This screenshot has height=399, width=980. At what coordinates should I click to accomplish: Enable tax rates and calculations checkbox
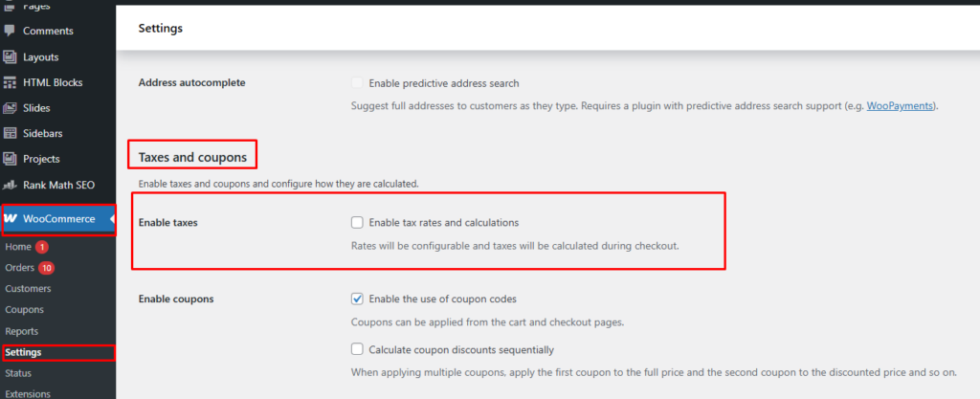pyautogui.click(x=357, y=223)
